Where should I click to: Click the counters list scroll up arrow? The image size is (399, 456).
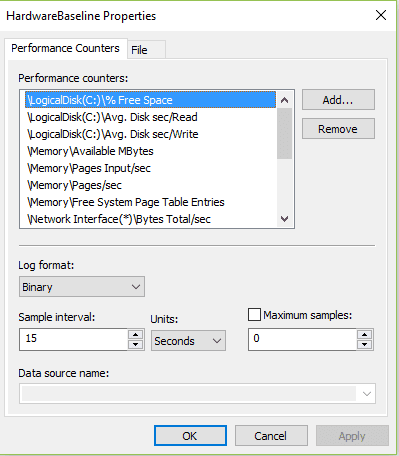coord(284,100)
